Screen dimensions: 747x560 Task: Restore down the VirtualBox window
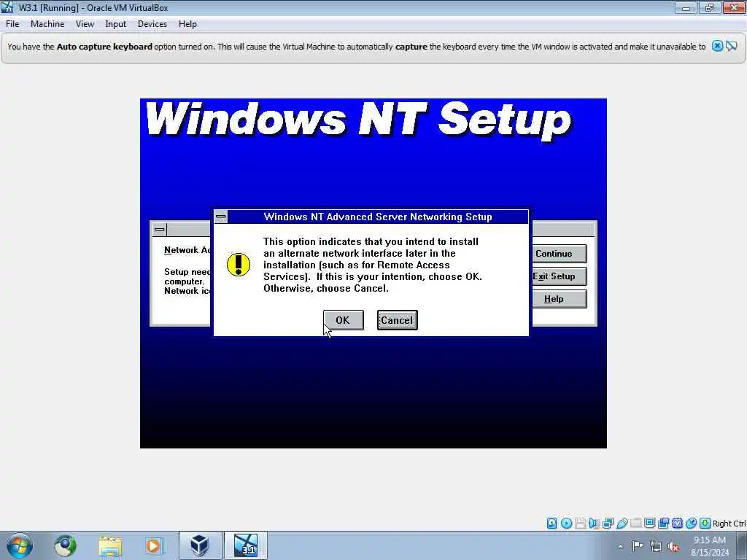(709, 7)
